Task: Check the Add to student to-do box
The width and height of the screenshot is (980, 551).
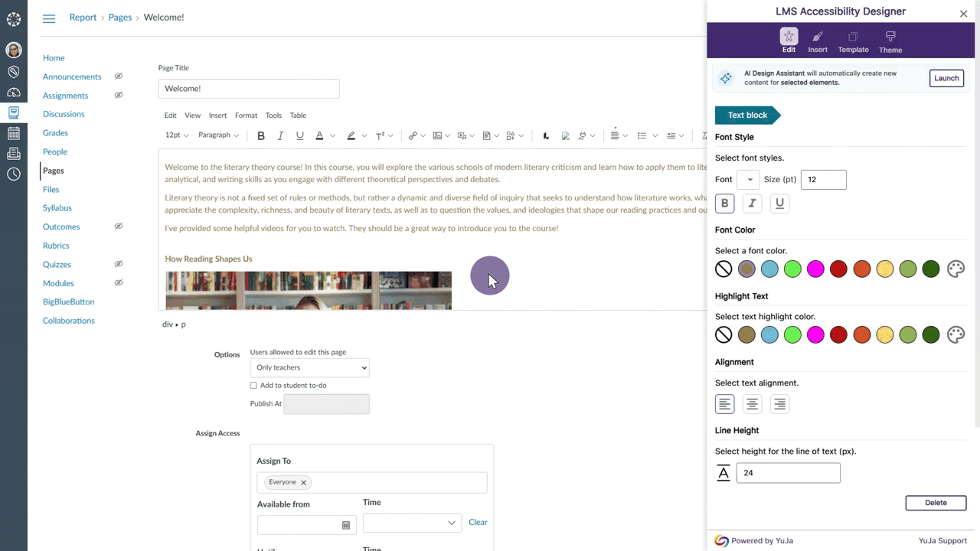Action: [253, 386]
